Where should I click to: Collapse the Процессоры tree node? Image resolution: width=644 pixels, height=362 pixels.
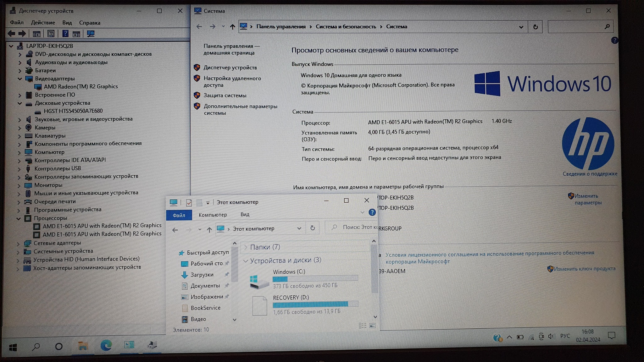19,218
